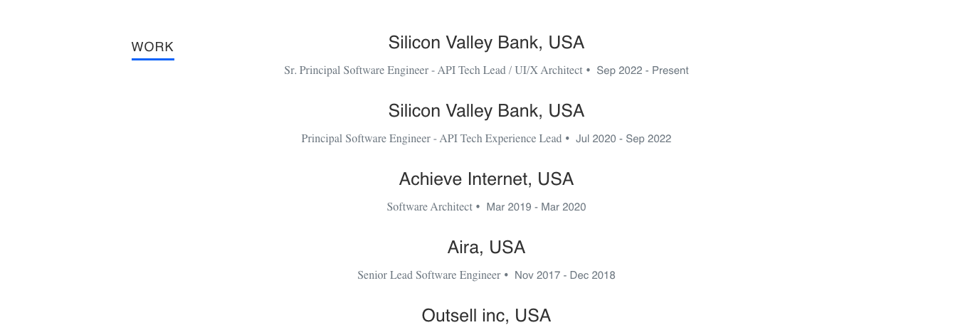Click the bullet separator after API Tech Experience Lead
The width and height of the screenshot is (980, 330).
coord(567,139)
